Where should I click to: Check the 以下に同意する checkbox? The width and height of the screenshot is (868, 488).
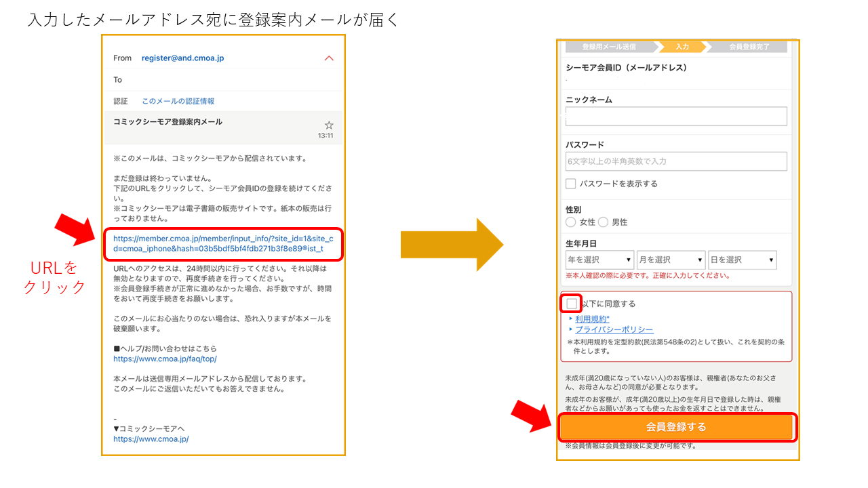[571, 304]
